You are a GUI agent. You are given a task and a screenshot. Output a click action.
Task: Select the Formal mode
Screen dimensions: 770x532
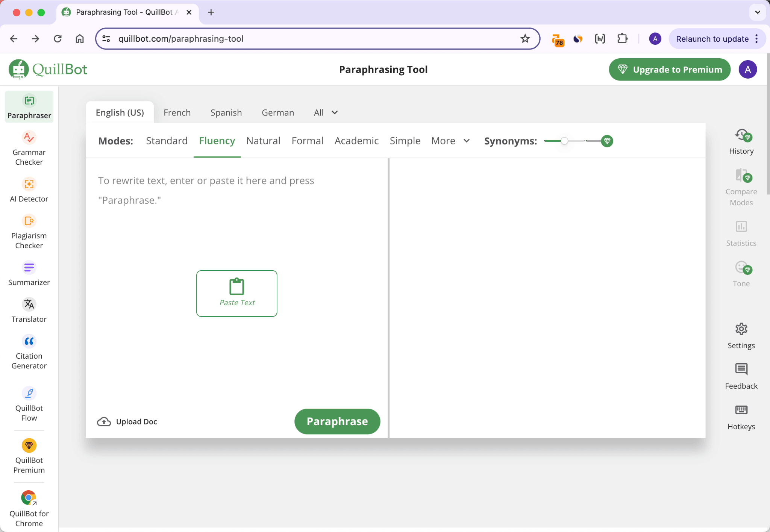coord(307,141)
